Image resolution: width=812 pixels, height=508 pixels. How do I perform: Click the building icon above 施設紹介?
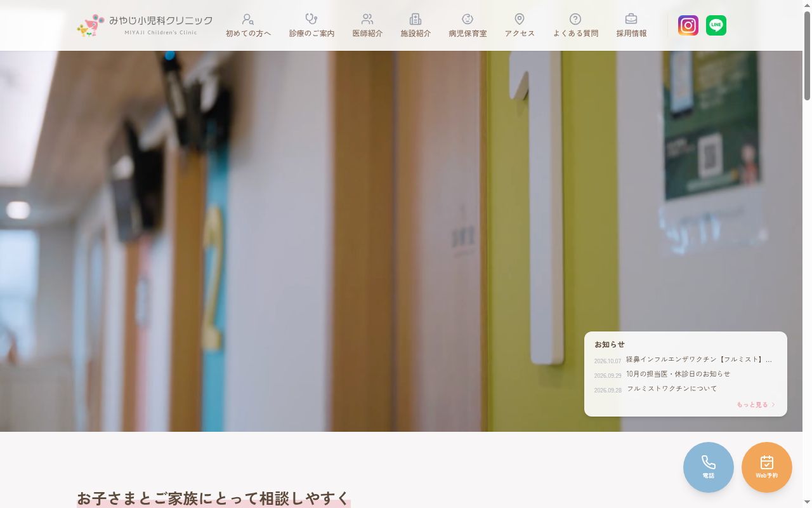pos(416,19)
